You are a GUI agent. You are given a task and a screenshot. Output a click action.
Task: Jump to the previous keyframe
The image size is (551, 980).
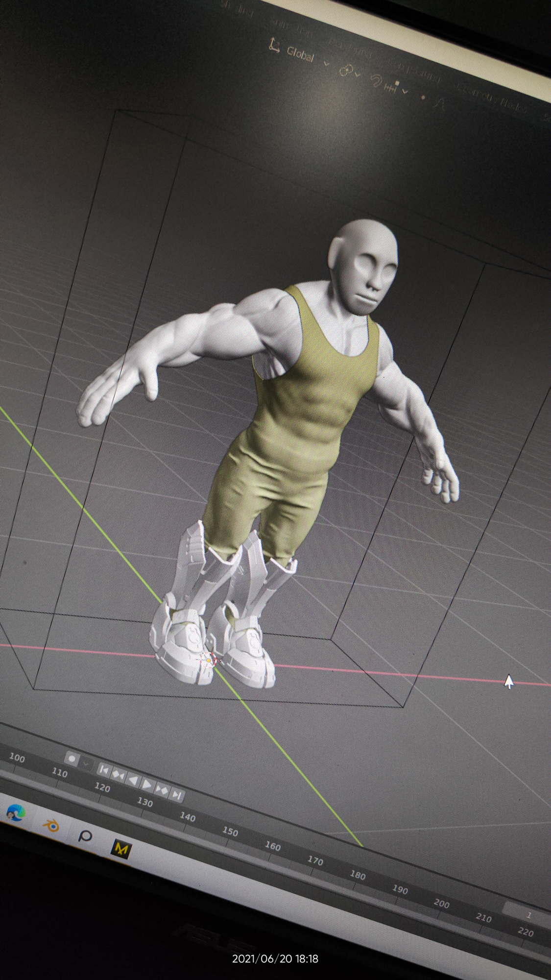119,775
